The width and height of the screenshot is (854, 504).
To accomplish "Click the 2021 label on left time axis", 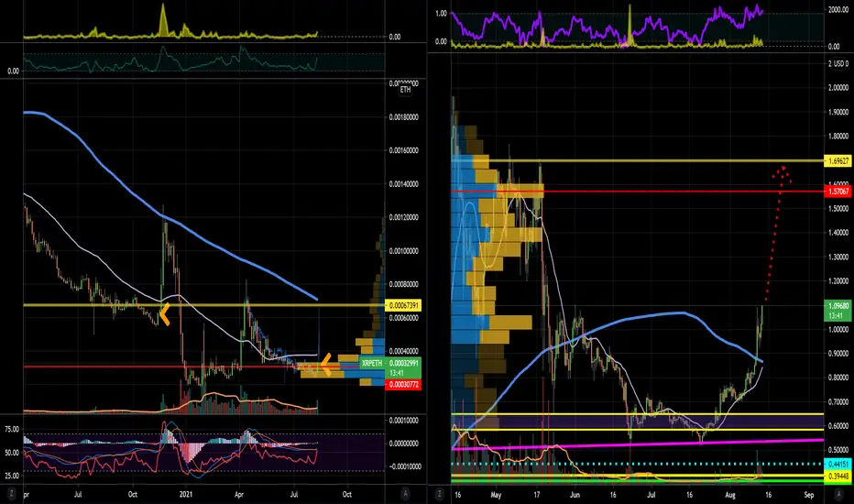I will [x=186, y=494].
